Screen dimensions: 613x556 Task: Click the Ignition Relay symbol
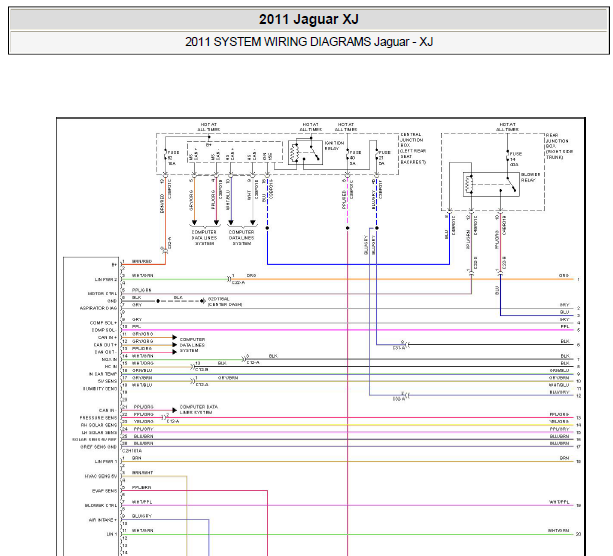coord(305,152)
